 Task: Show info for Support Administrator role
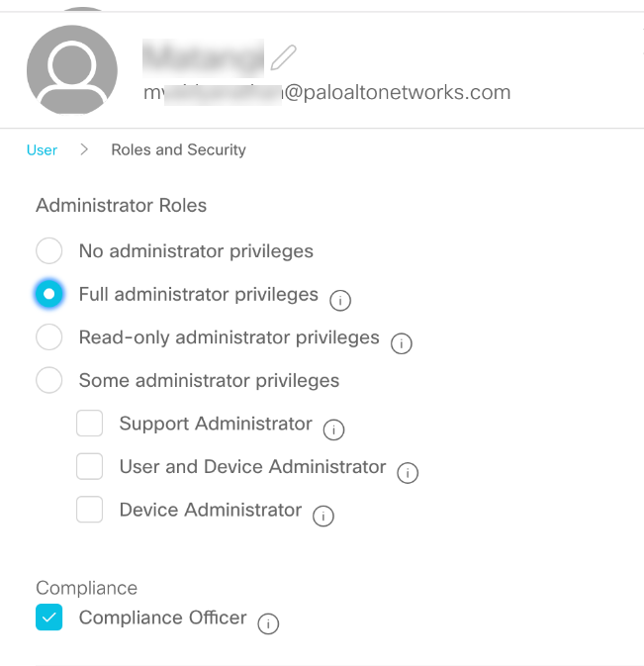point(334,428)
